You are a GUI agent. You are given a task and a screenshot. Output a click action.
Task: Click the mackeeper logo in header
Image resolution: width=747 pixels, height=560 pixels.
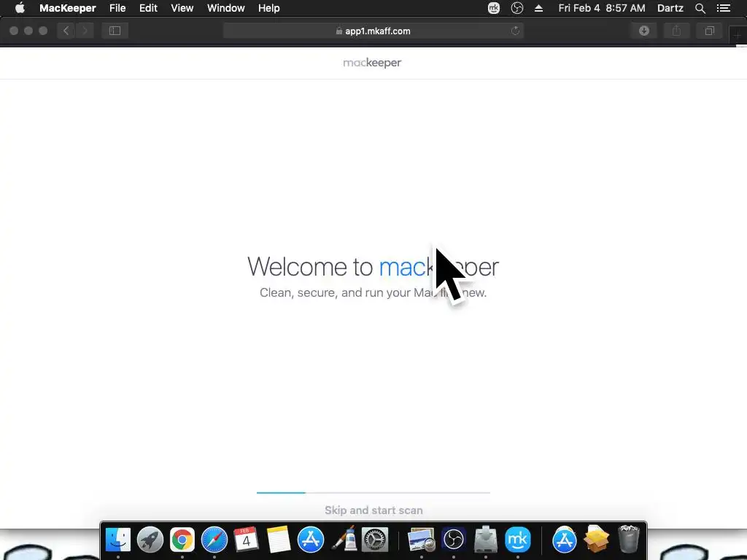[x=372, y=63]
